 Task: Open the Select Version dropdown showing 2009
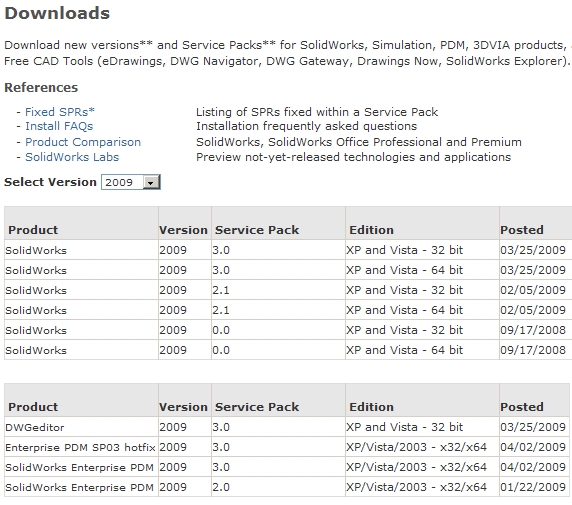pyautogui.click(x=131, y=182)
